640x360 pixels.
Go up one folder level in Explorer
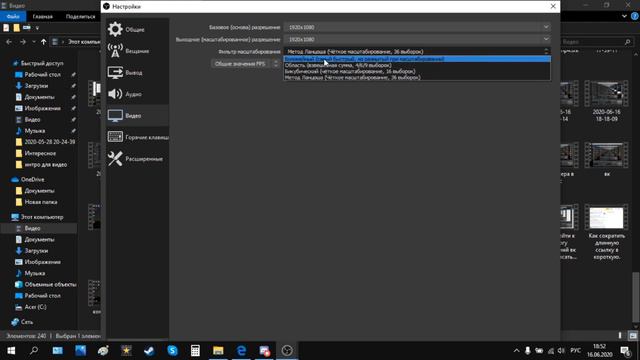click(43, 42)
